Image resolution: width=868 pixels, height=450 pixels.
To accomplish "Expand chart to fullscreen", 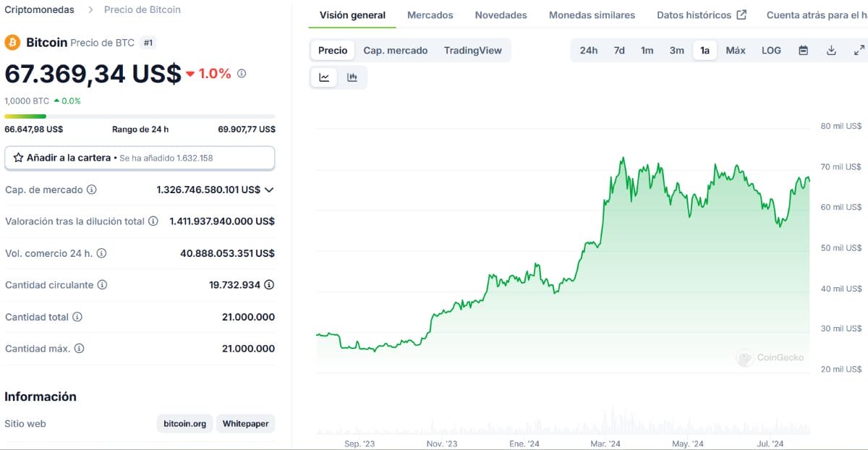I will tap(859, 50).
